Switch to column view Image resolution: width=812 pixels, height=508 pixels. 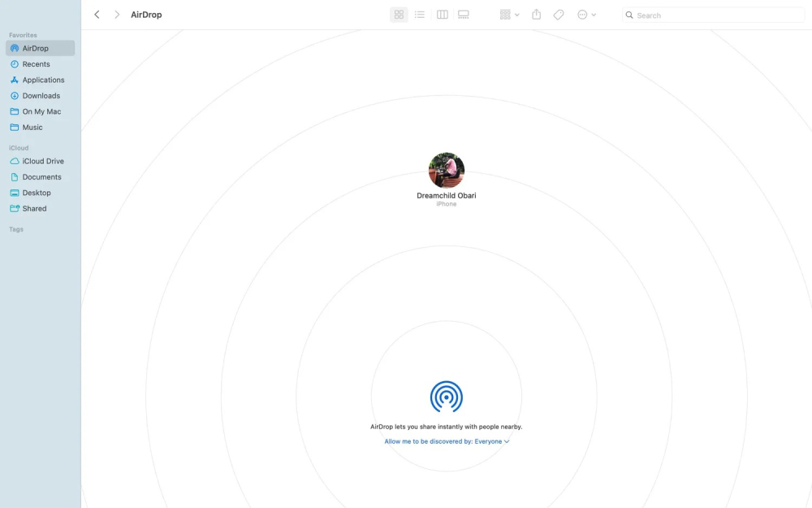click(443, 15)
